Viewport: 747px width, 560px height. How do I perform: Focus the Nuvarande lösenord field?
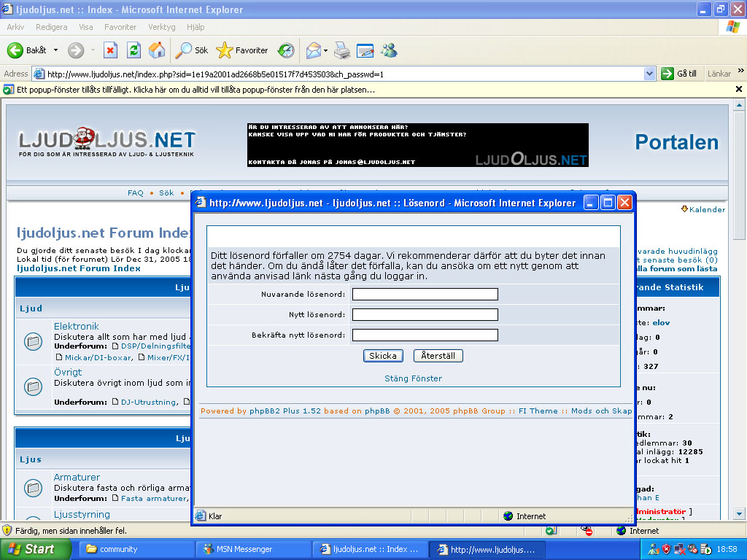point(425,295)
